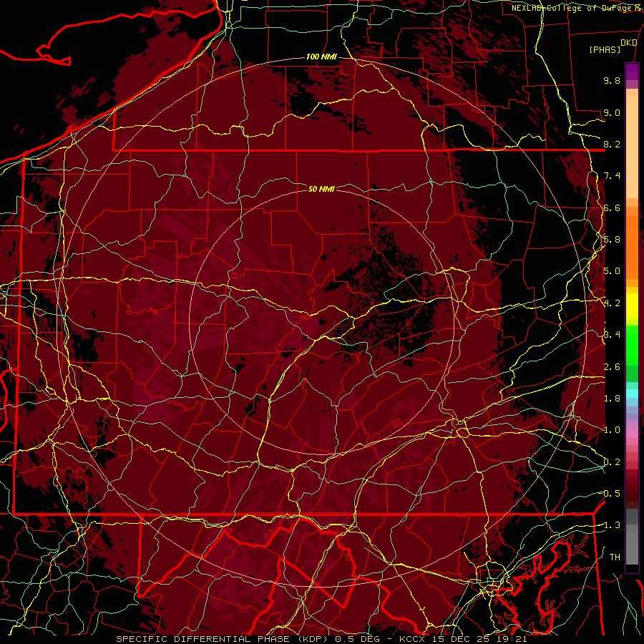Click the 4.2 value on the color scale

pyautogui.click(x=612, y=303)
